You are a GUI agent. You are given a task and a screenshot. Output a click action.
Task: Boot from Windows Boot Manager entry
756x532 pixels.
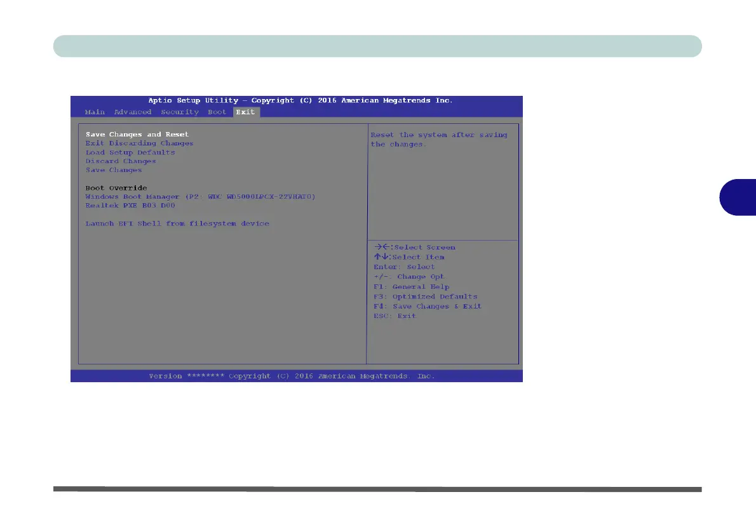(x=201, y=197)
